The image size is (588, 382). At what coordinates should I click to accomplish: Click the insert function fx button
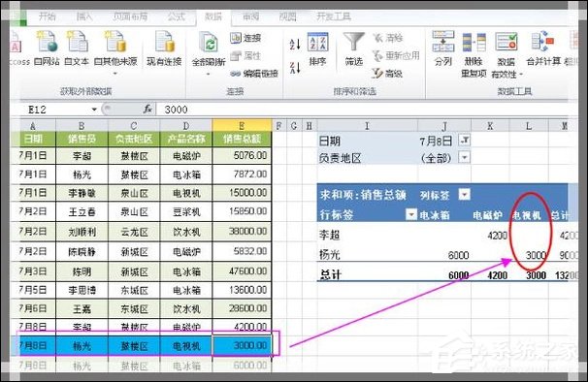tap(147, 110)
